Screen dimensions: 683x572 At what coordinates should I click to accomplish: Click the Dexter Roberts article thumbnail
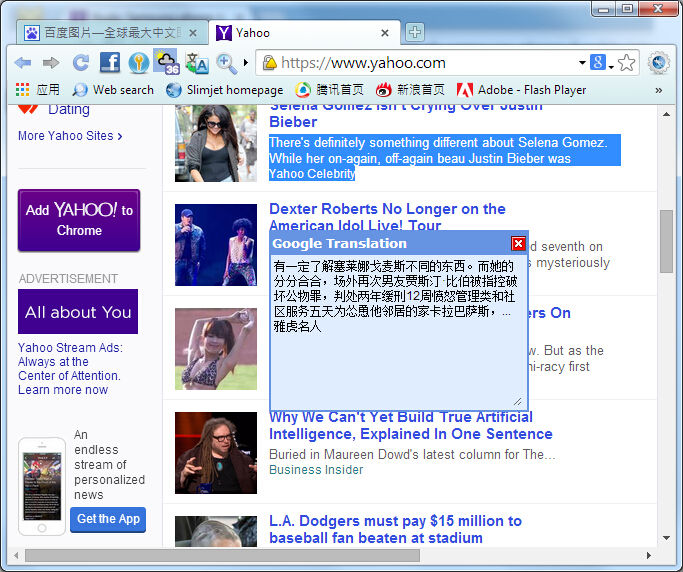point(216,245)
